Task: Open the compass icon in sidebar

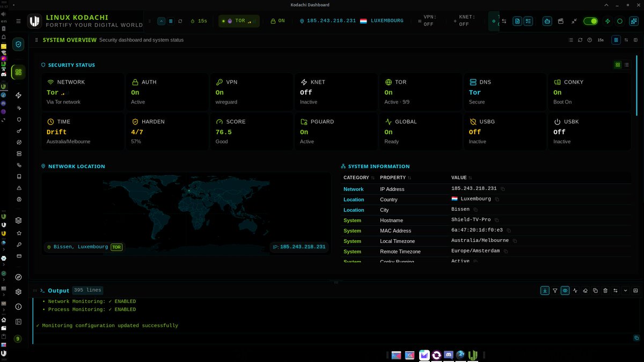Action: point(19,277)
